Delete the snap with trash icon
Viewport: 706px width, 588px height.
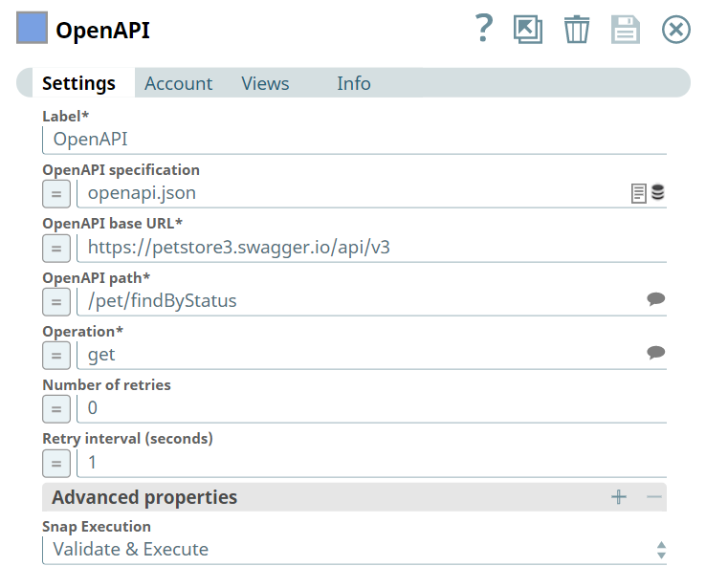(x=577, y=30)
